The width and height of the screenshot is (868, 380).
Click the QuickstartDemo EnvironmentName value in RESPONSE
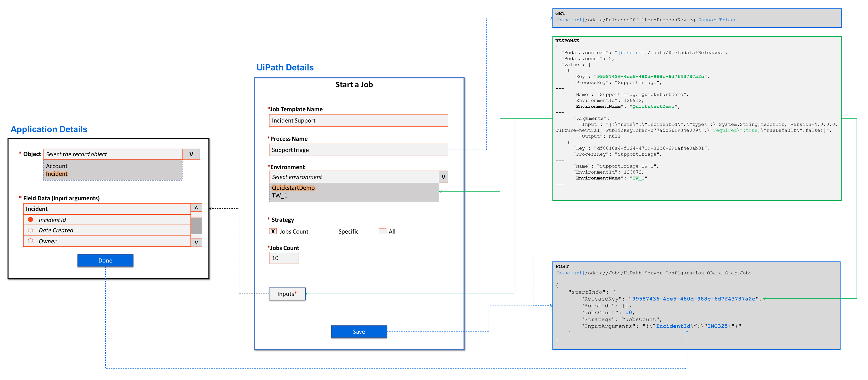653,107
